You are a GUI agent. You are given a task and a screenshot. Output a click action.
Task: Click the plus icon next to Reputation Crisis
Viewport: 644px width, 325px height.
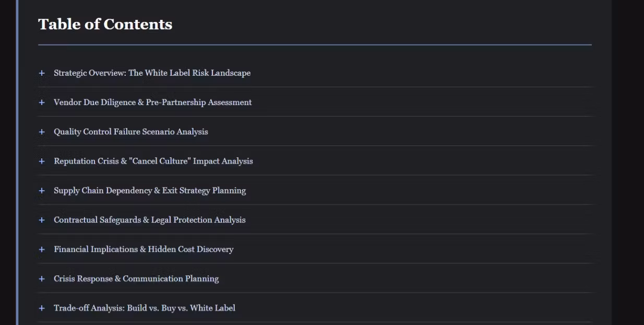point(42,161)
